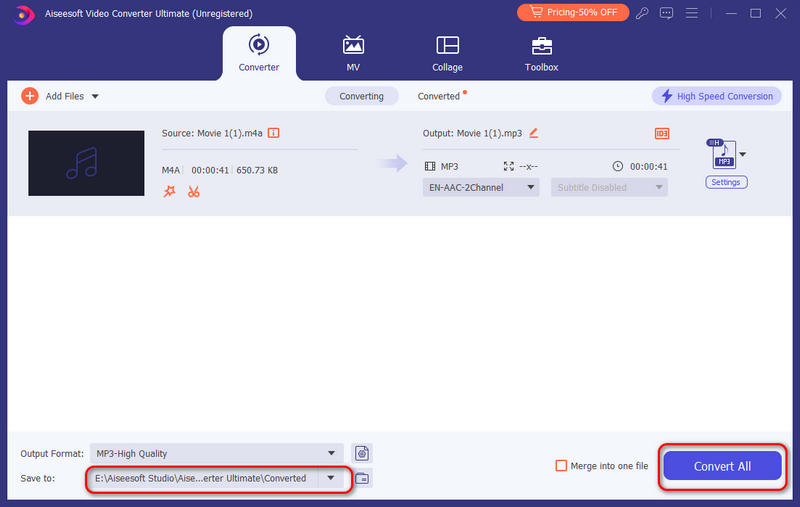Click the Convert All button

722,466
